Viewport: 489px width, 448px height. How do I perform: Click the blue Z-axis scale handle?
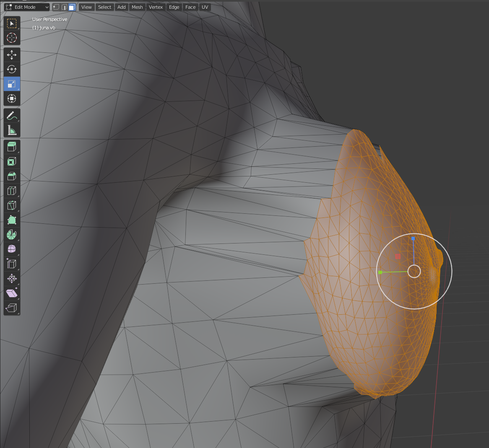click(x=413, y=238)
